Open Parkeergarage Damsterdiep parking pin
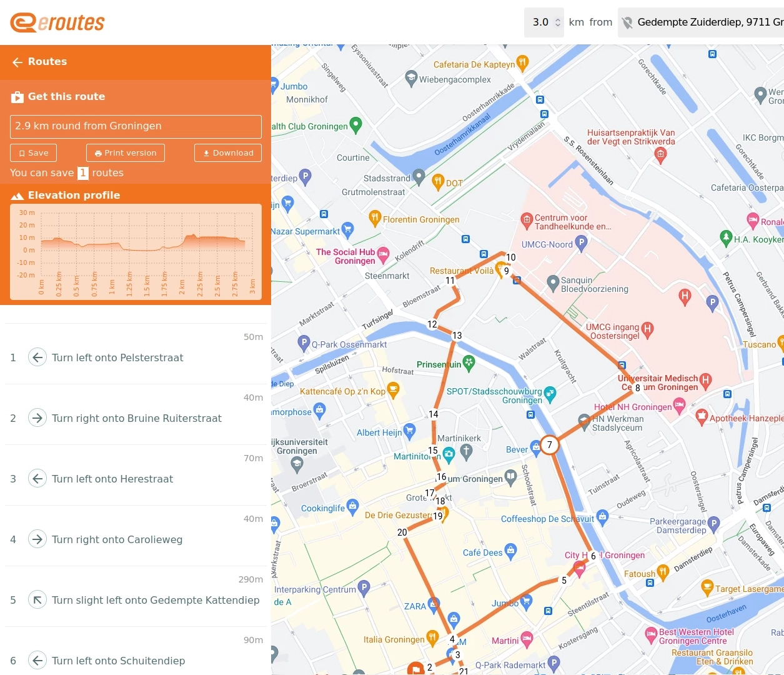 [713, 524]
